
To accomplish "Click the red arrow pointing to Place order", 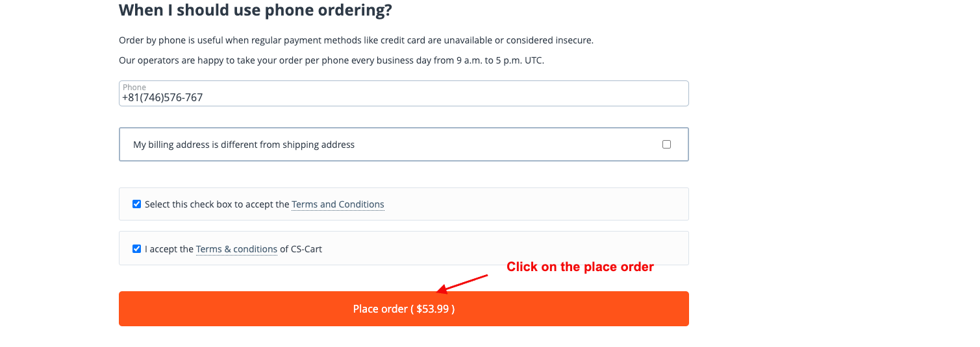I will [x=462, y=283].
